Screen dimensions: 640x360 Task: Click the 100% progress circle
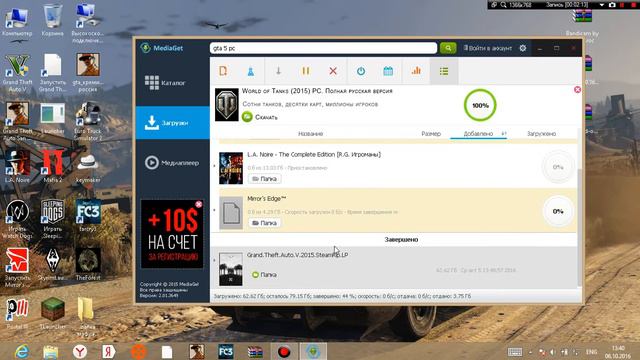coord(480,105)
